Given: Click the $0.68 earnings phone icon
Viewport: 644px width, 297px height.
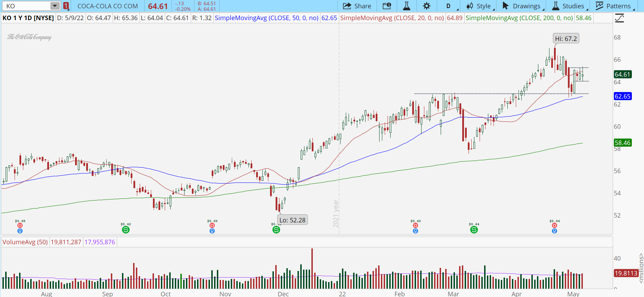Looking at the screenshot, I should 20,226.
